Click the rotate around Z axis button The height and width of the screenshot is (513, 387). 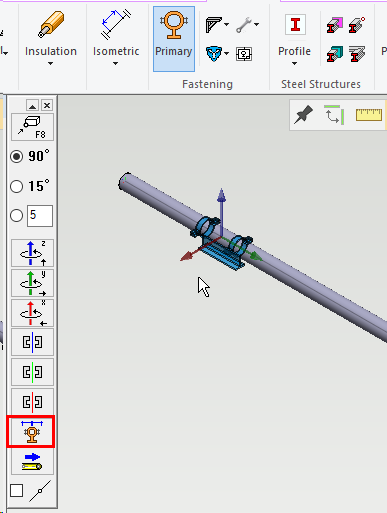[32, 253]
